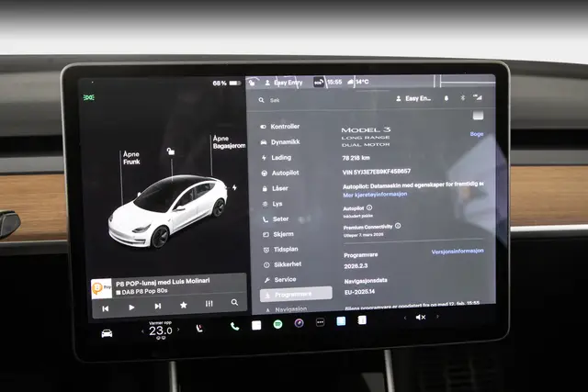The image size is (588, 392).
Task: Open the notification bell icon
Action: click(447, 98)
